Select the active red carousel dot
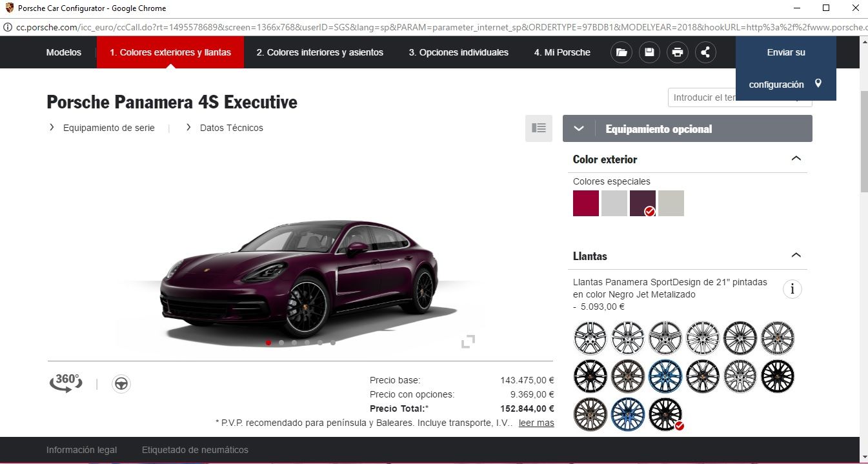 coord(268,343)
